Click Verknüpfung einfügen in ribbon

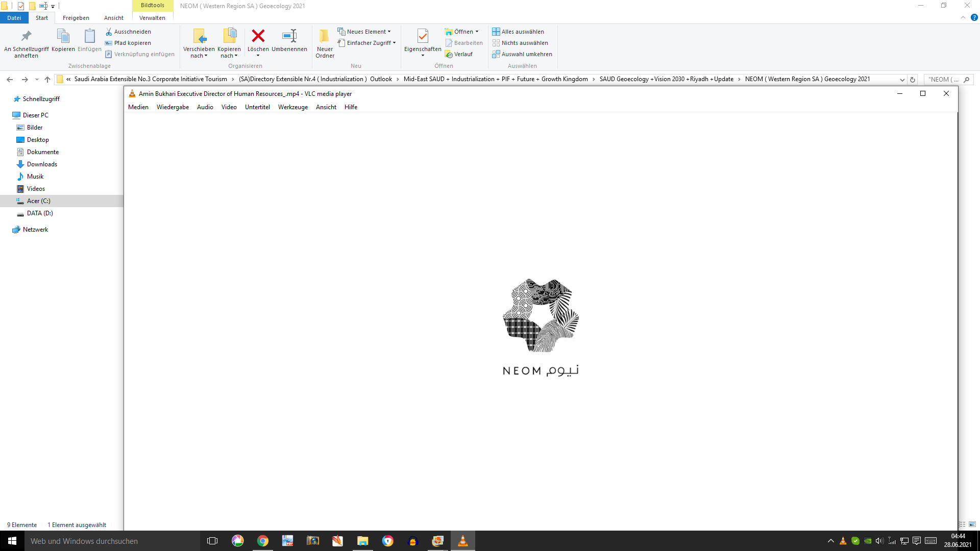pos(140,54)
